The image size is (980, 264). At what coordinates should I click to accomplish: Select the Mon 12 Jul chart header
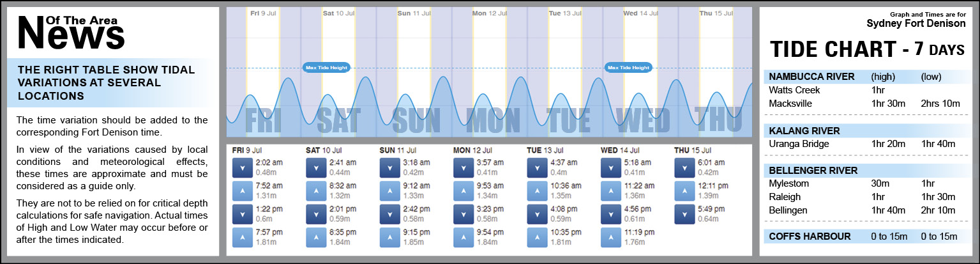pyautogui.click(x=488, y=13)
